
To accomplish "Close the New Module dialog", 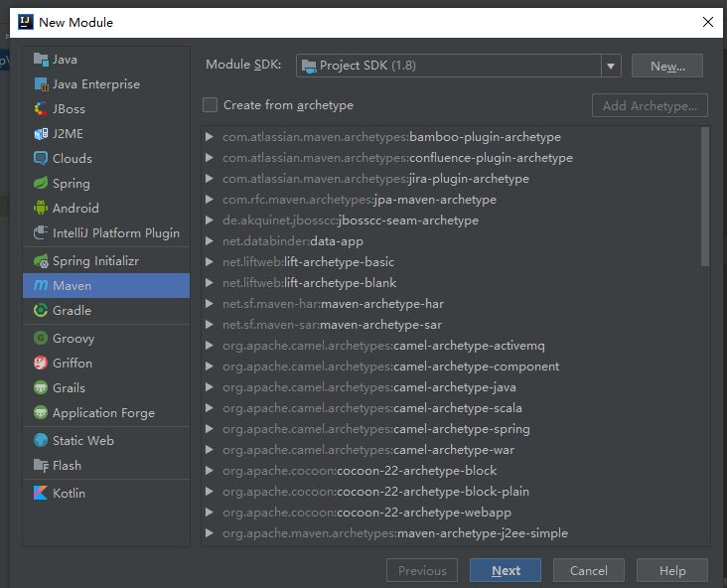I will (x=707, y=22).
